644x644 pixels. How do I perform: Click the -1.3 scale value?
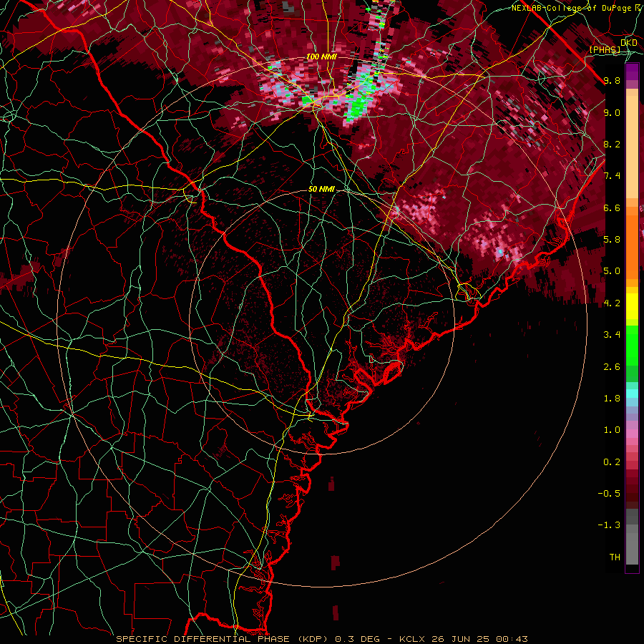(x=609, y=525)
